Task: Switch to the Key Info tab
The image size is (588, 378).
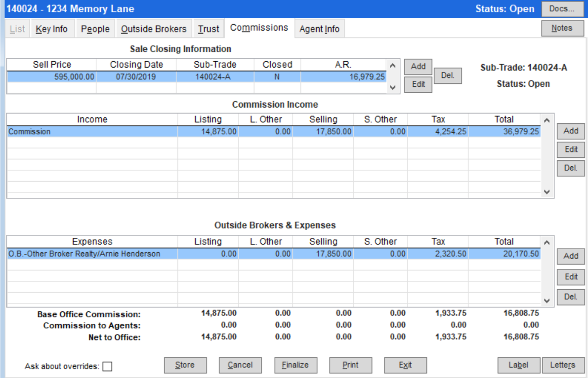Action: pyautogui.click(x=52, y=29)
